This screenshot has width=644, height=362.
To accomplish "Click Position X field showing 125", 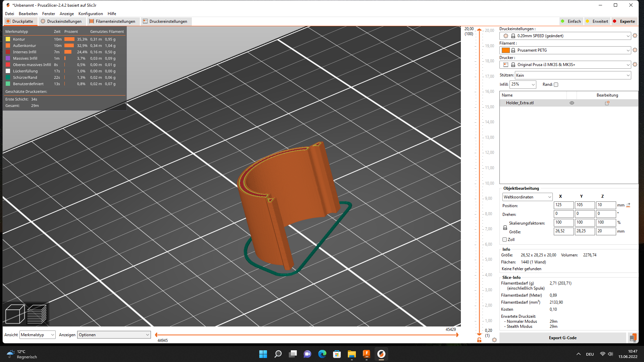I will pos(563,205).
